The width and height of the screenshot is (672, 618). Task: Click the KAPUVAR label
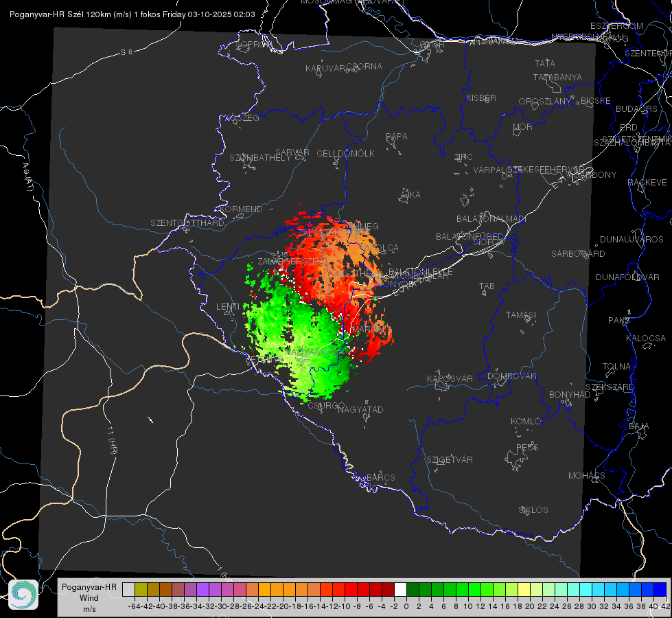pyautogui.click(x=326, y=68)
